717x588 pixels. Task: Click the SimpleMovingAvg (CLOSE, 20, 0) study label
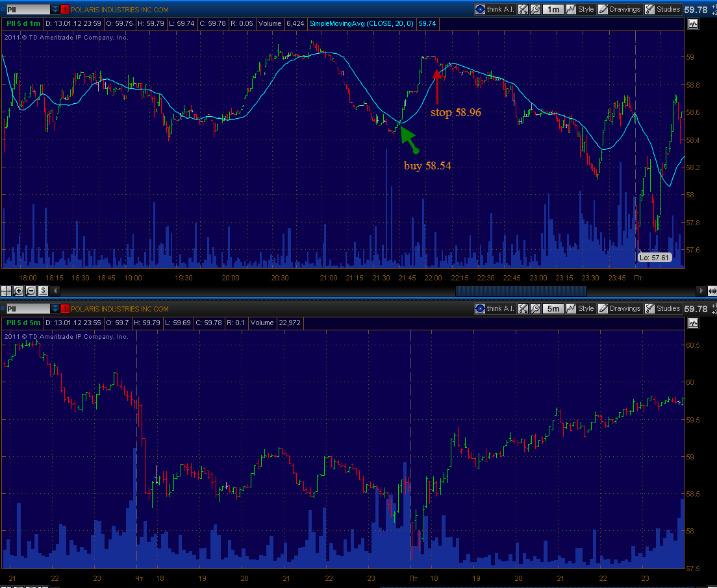coord(361,23)
